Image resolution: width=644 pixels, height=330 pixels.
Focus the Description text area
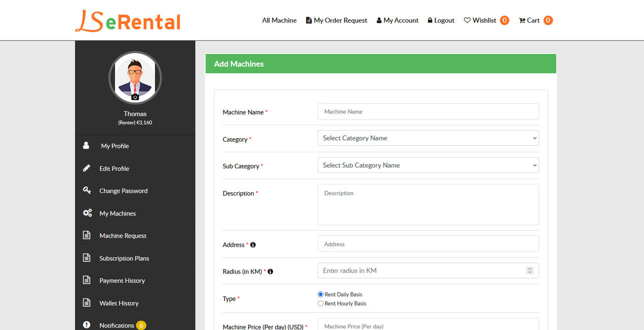click(x=428, y=204)
